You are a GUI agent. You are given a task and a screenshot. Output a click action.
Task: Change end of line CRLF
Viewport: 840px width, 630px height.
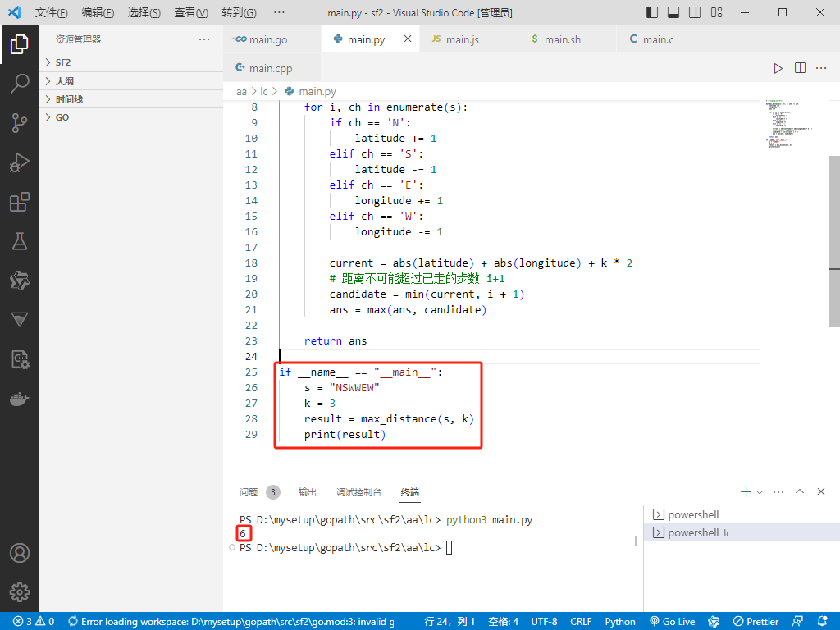(581, 622)
